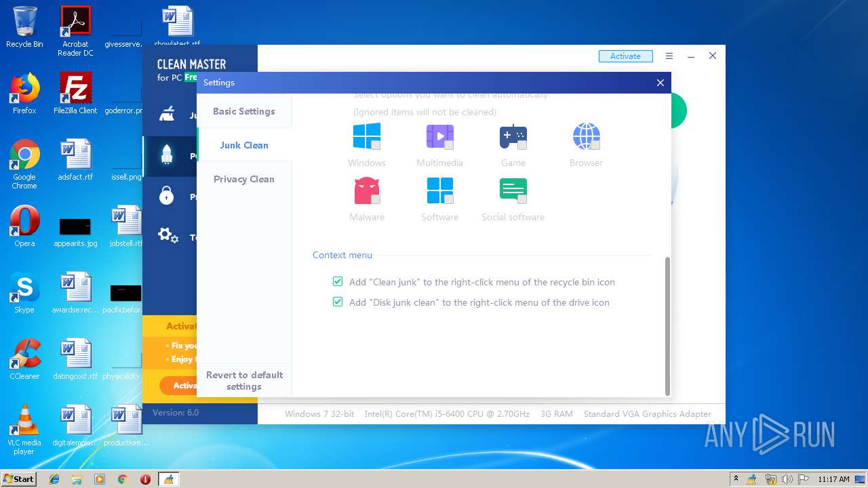
Task: Toggle the Software junk category checkbox
Action: pos(448,199)
